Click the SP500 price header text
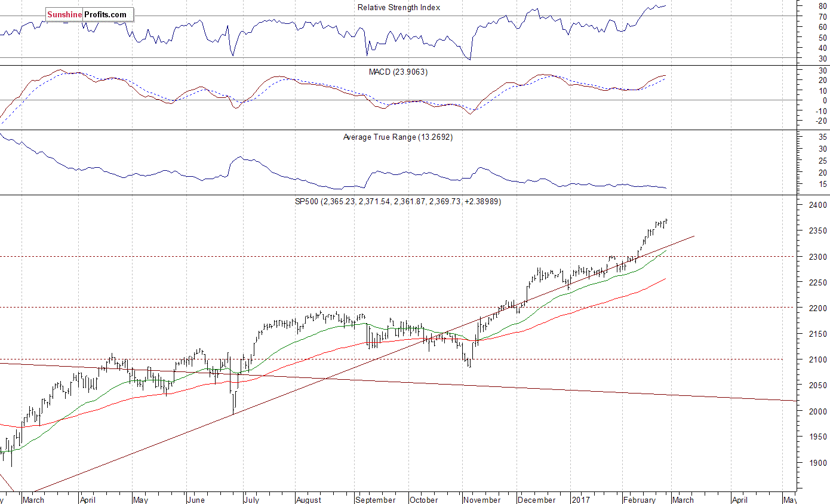The image size is (830, 504). point(398,202)
